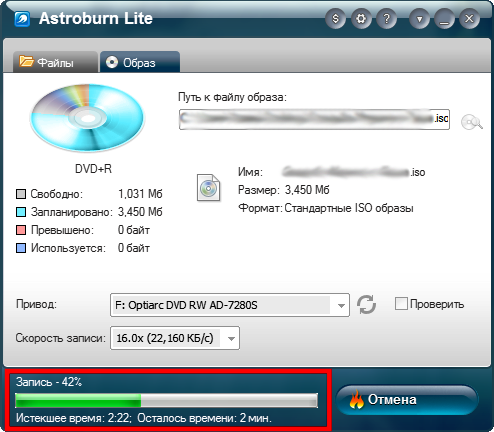Click the dollar sign purchase icon
Viewport: 494px width, 432px height.
335,19
